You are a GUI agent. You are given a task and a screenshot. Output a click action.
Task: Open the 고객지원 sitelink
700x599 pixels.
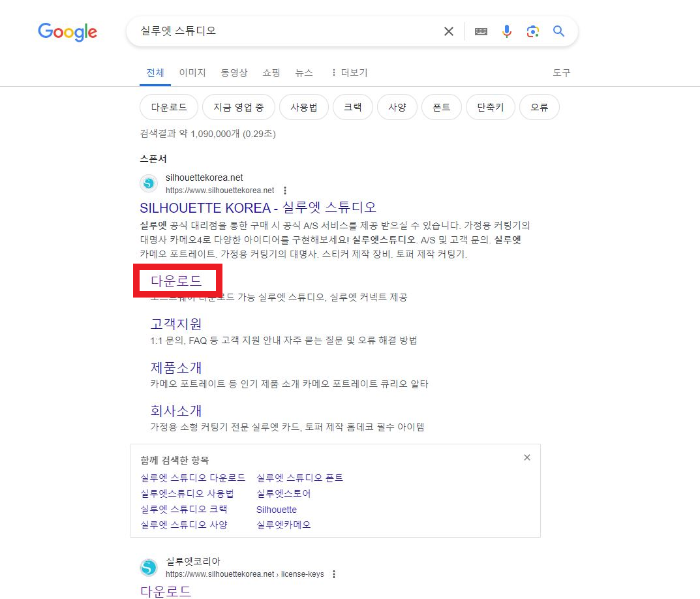(176, 324)
